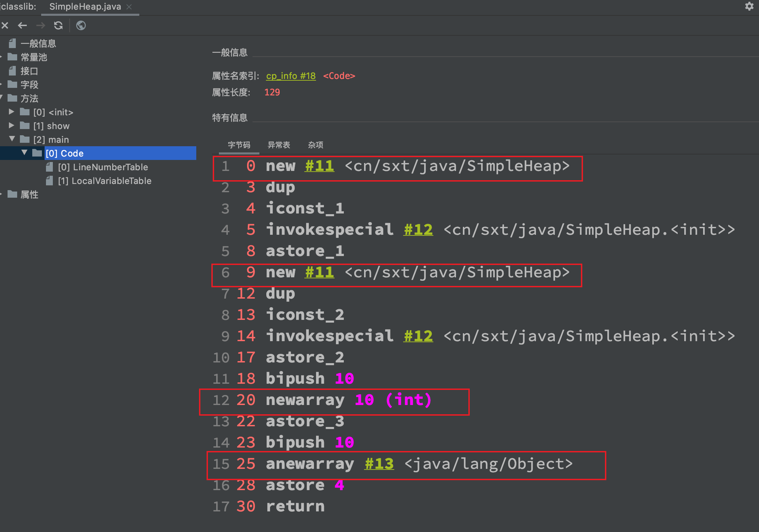The width and height of the screenshot is (759, 532).
Task: Open the settings gear icon
Action: point(749,6)
